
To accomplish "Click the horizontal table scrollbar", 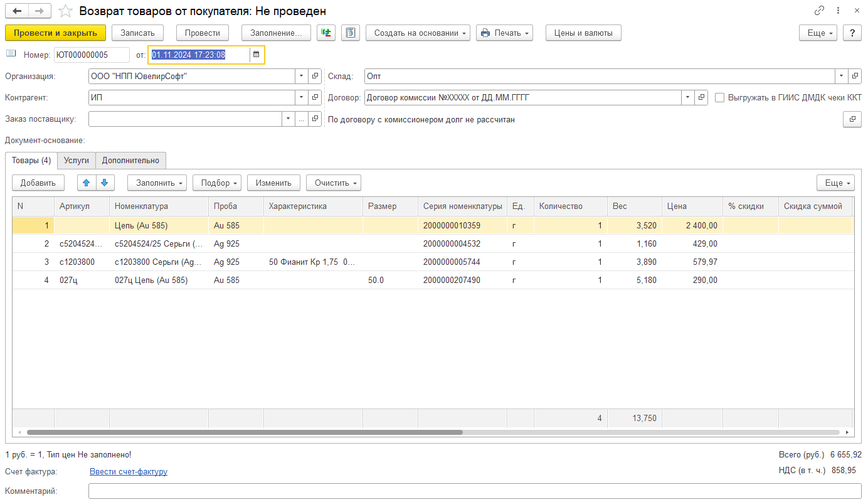I will tap(245, 432).
